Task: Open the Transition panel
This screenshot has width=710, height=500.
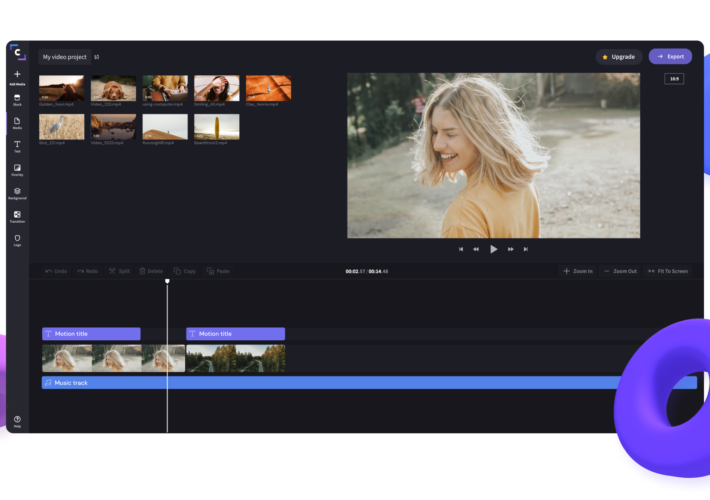Action: click(x=17, y=216)
